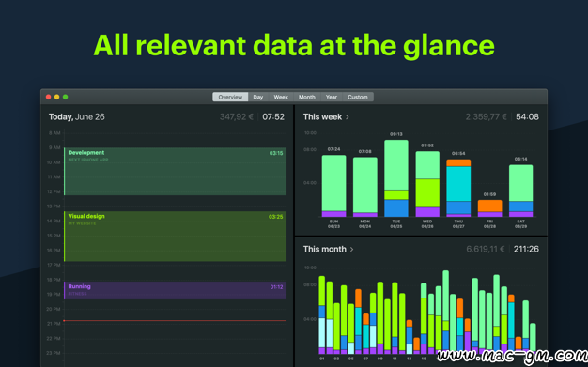This screenshot has width=588, height=367.
Task: Select the Development time entry block
Action: click(175, 172)
